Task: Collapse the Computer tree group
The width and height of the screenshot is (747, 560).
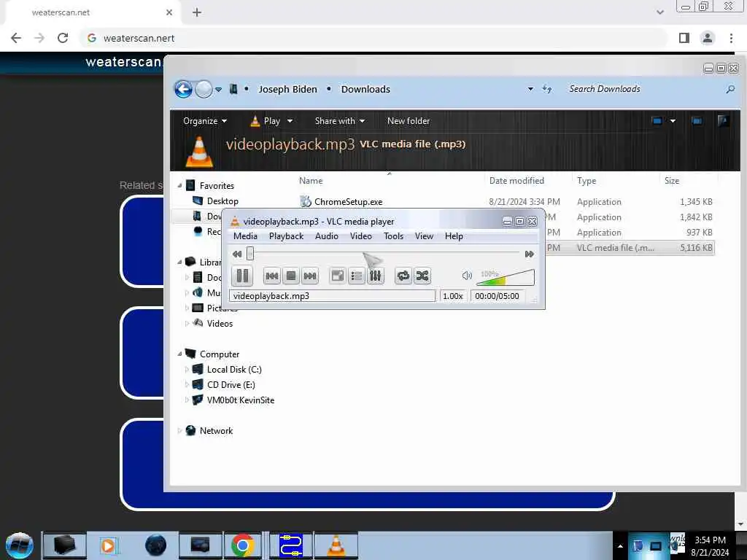Action: (x=179, y=354)
